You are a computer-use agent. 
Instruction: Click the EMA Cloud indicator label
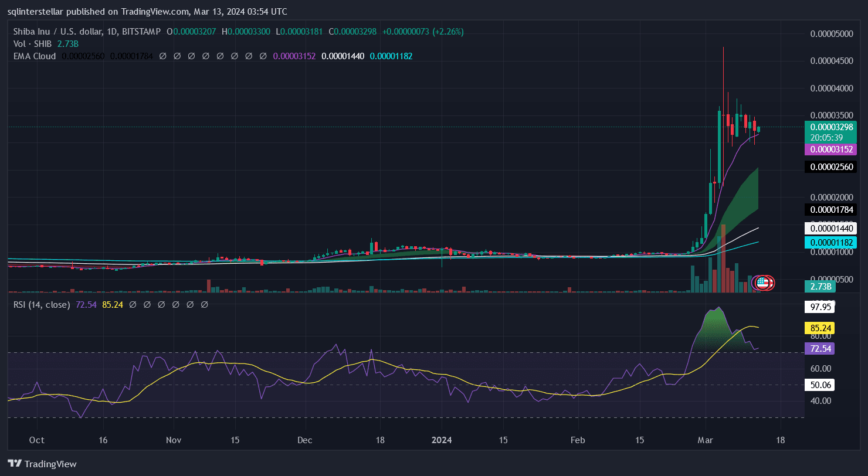pos(35,56)
